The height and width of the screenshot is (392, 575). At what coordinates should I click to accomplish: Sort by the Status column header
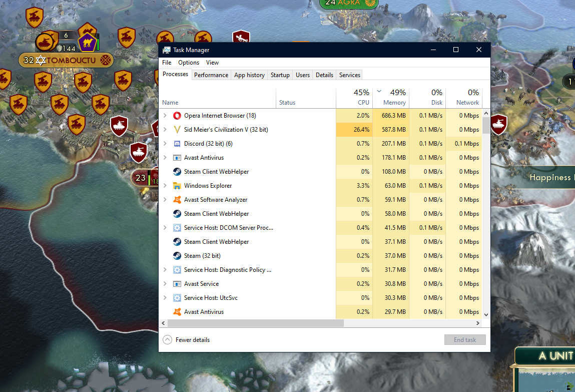pos(306,98)
